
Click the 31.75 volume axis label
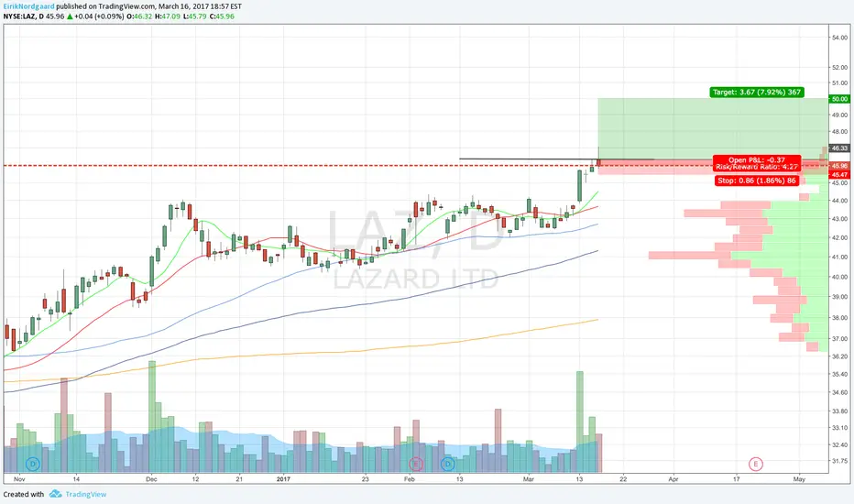(x=839, y=461)
